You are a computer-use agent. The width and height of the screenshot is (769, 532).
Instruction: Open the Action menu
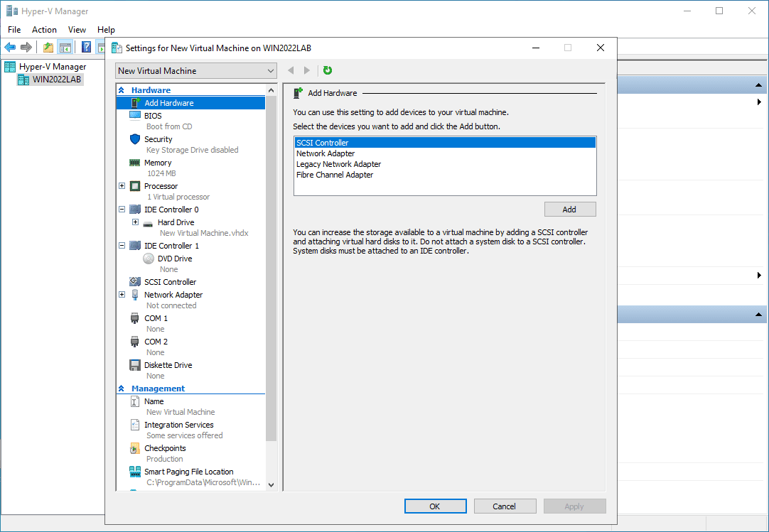44,30
